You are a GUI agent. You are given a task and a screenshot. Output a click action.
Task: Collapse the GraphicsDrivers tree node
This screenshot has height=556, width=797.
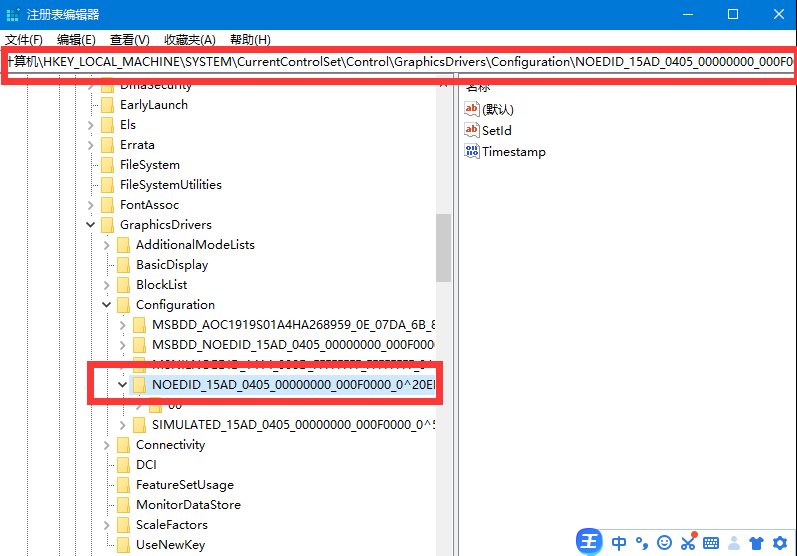[91, 225]
